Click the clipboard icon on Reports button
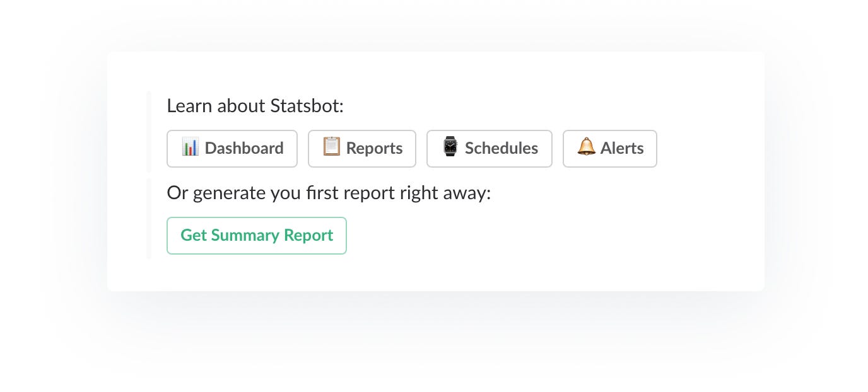The height and width of the screenshot is (392, 868). pyautogui.click(x=333, y=148)
